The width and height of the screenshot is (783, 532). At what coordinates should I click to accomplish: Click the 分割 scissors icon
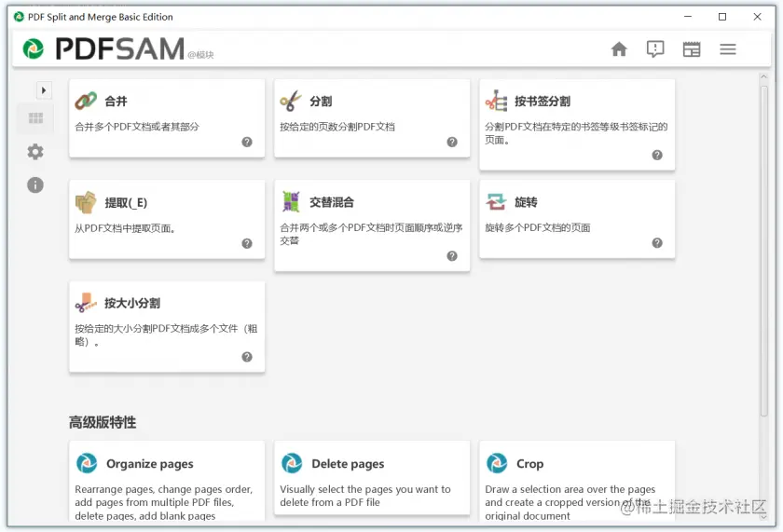click(291, 101)
